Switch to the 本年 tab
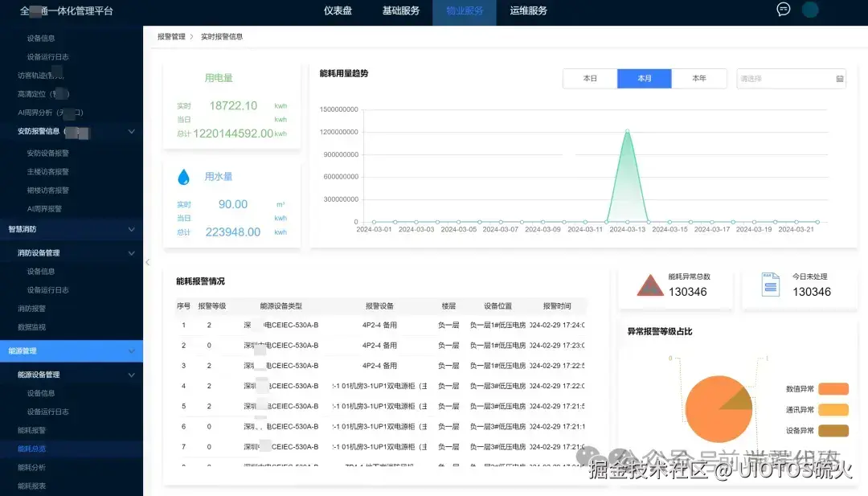This screenshot has height=496, width=868. coord(699,78)
